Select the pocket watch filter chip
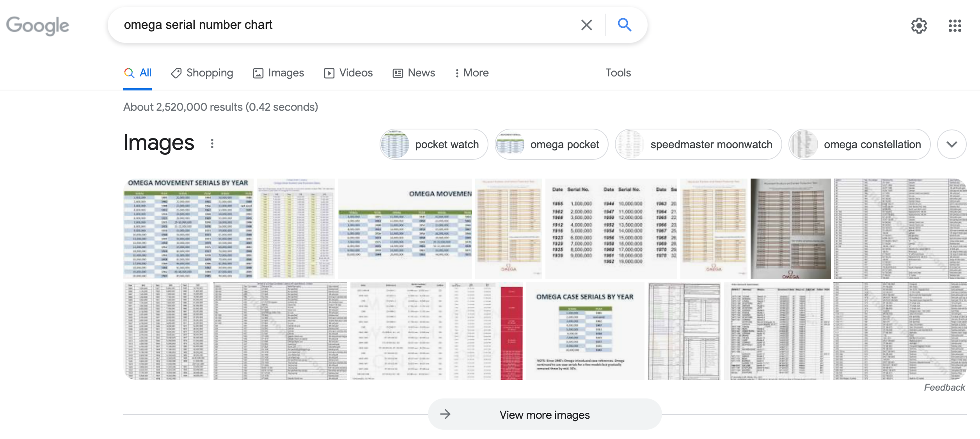The height and width of the screenshot is (439, 980). 434,144
